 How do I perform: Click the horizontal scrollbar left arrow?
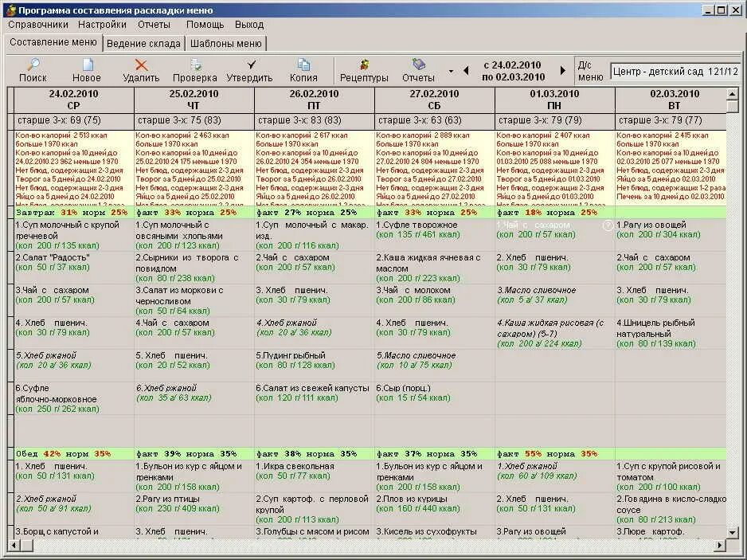tap(14, 545)
